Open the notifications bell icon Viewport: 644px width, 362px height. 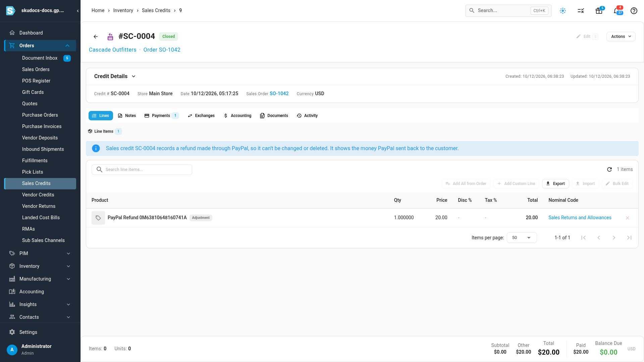pos(616,11)
